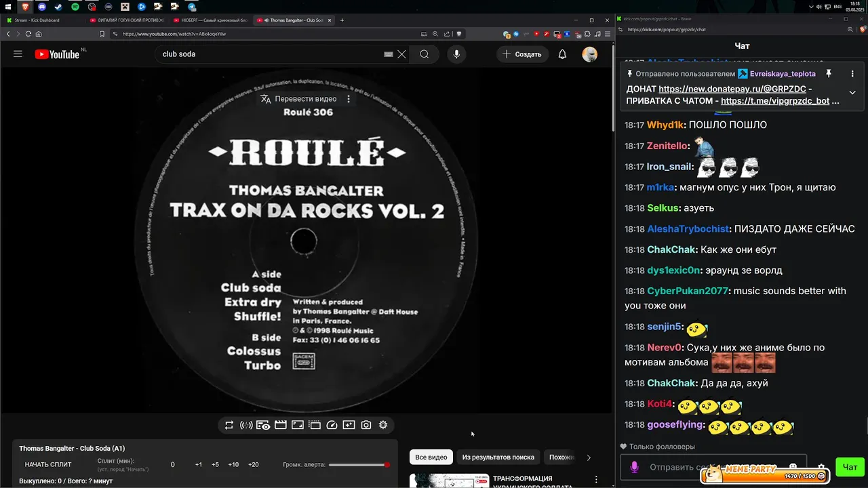The width and height of the screenshot is (868, 488).
Task: Add twenty minutes with +20
Action: pyautogui.click(x=254, y=465)
